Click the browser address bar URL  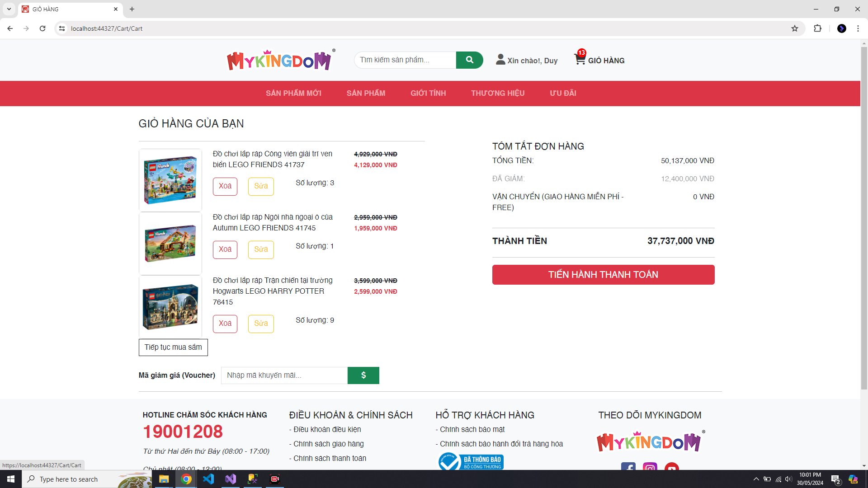pos(107,28)
